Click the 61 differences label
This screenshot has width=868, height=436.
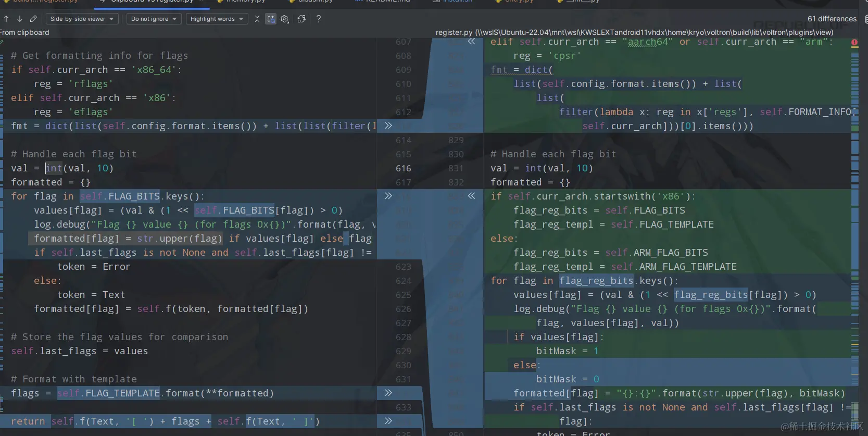[x=832, y=19]
